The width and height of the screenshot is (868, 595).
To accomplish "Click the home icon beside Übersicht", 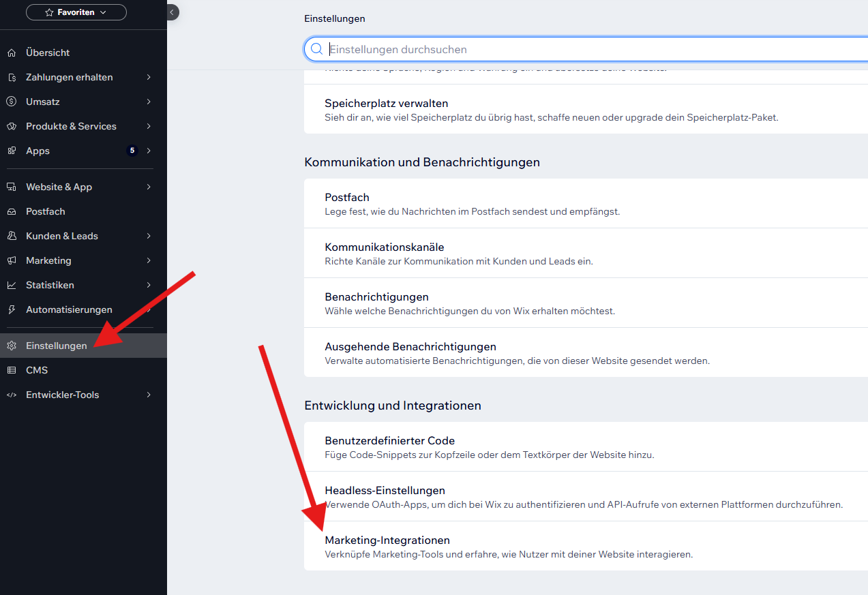I will pos(11,52).
